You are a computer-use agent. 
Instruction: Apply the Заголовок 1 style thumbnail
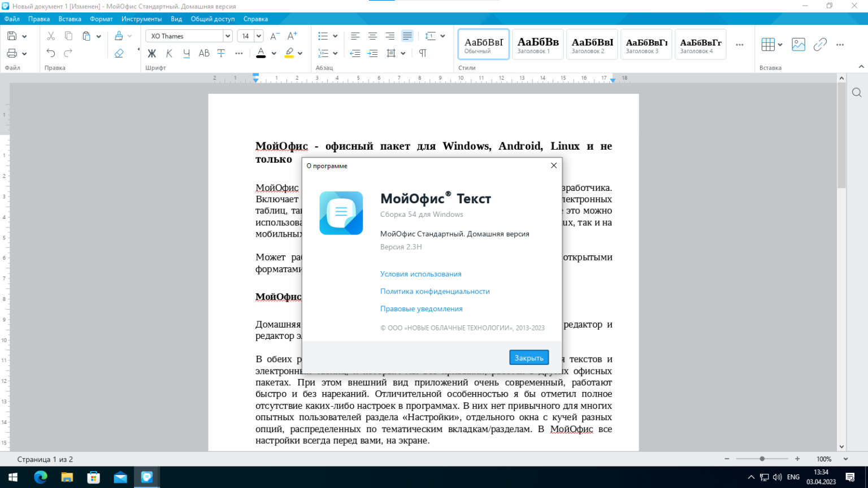tap(537, 44)
